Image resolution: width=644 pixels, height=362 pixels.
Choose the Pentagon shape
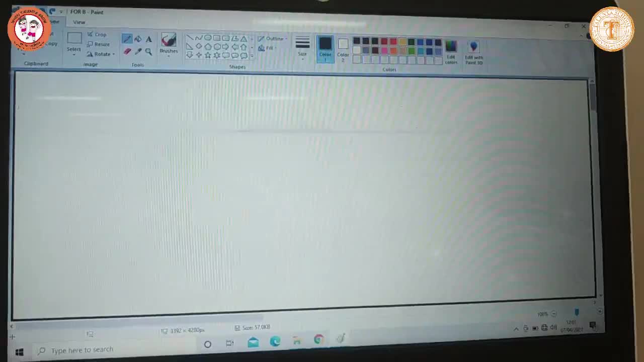208,47
